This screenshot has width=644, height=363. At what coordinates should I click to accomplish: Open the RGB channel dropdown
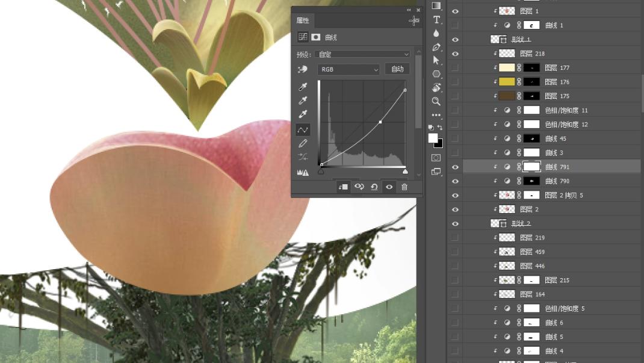tap(348, 69)
